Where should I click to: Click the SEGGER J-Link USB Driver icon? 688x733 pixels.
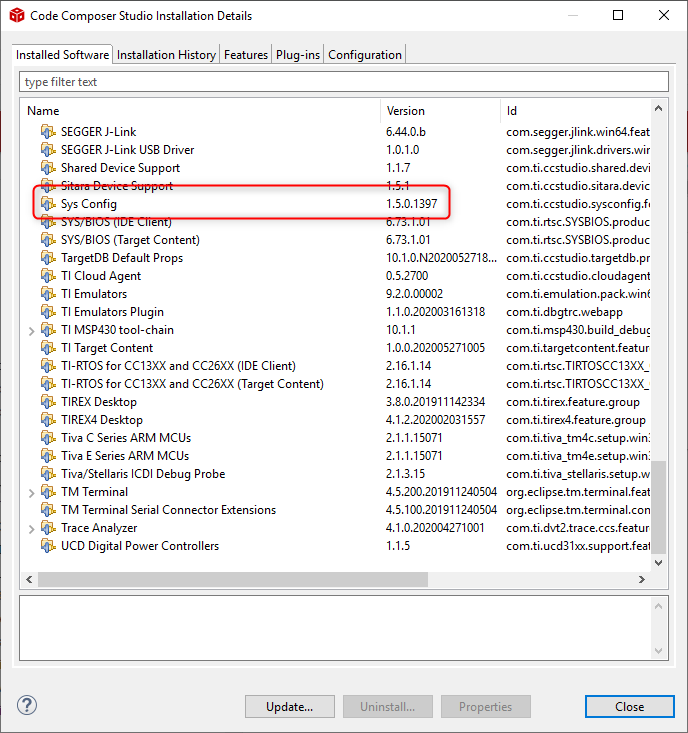[x=48, y=150]
